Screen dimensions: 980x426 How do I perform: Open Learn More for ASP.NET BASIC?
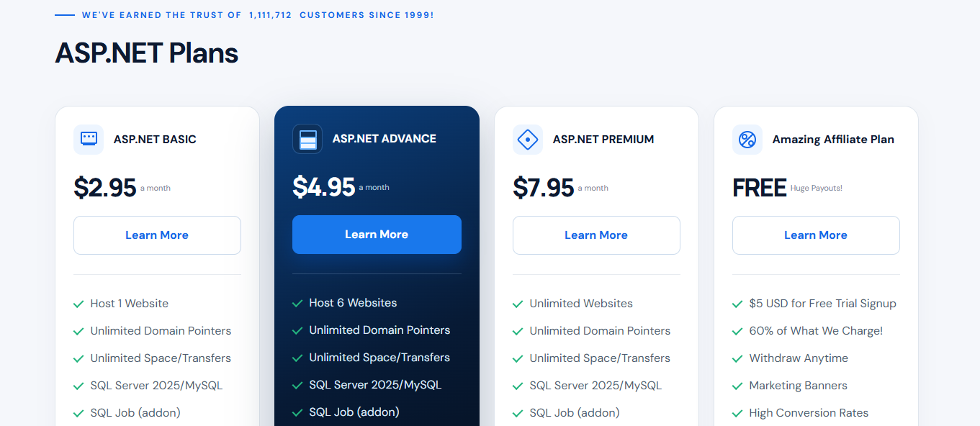(x=157, y=235)
